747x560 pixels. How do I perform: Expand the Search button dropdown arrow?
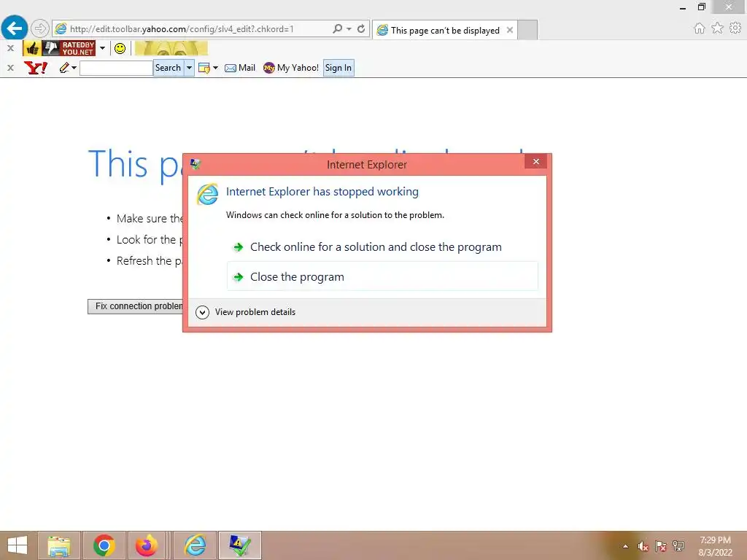(x=189, y=68)
